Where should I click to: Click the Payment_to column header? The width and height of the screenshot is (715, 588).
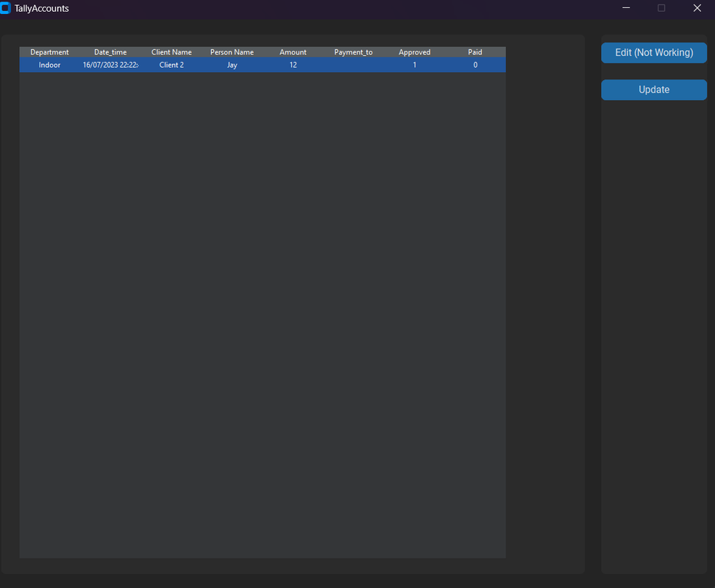[353, 52]
